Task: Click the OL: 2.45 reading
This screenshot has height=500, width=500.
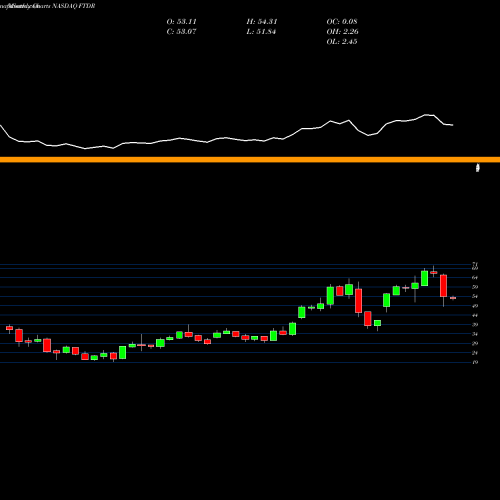Action: [342, 42]
